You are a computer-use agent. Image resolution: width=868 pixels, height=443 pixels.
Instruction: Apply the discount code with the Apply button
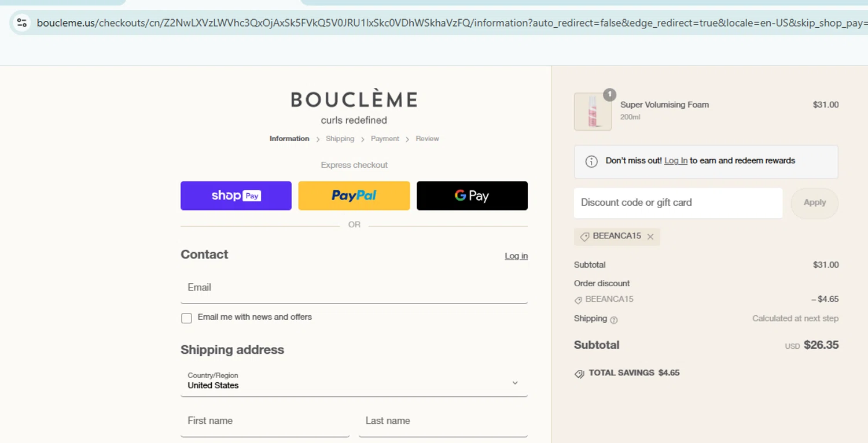pos(815,203)
